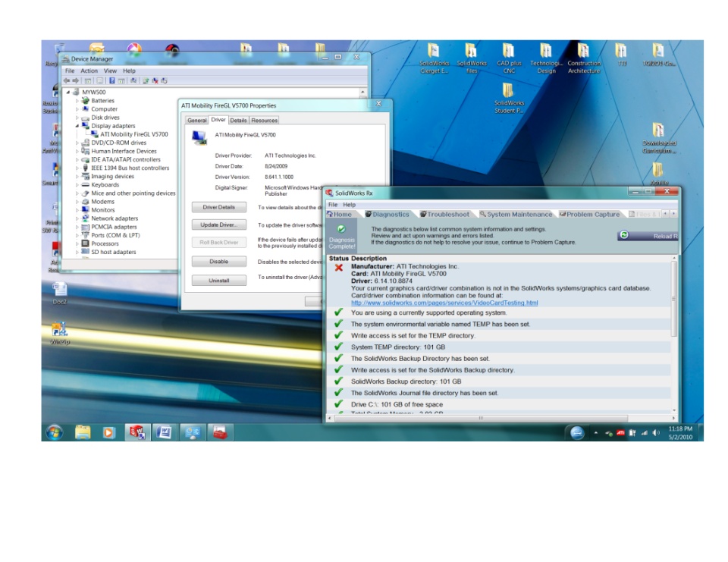Screen dimensions: 728x562
Task: Switch to Device Manager taskbar button
Action: (x=192, y=432)
